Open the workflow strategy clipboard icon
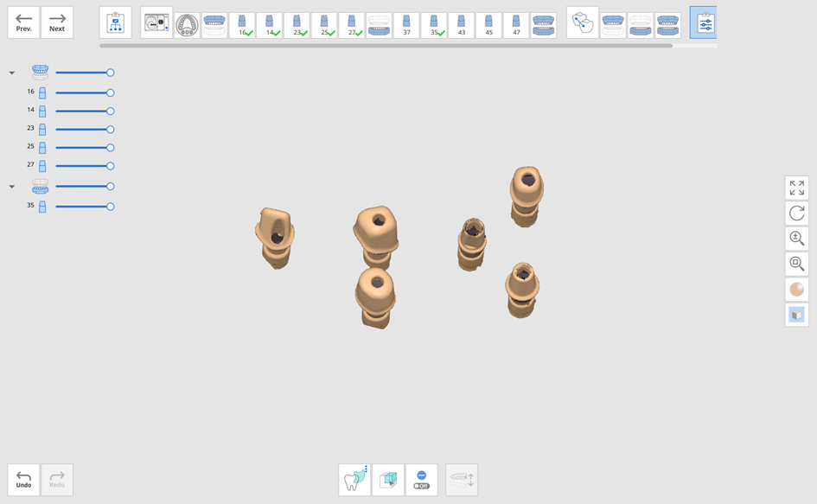This screenshot has width=817, height=504. point(115,22)
